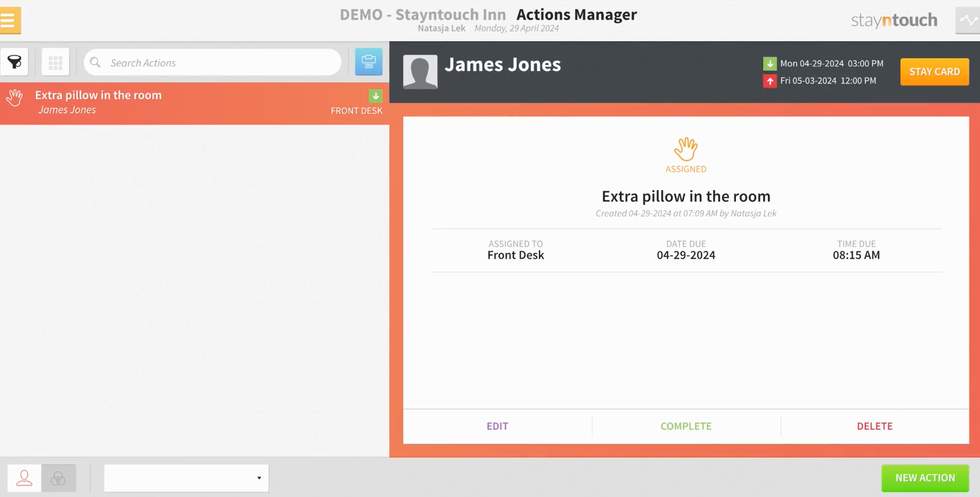This screenshot has width=980, height=497.
Task: Open the STAY CARD
Action: (x=935, y=72)
